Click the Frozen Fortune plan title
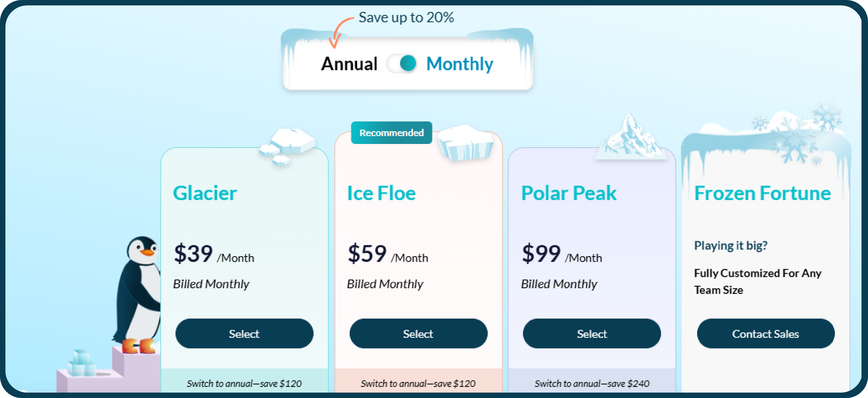The width and height of the screenshot is (868, 398). (762, 193)
